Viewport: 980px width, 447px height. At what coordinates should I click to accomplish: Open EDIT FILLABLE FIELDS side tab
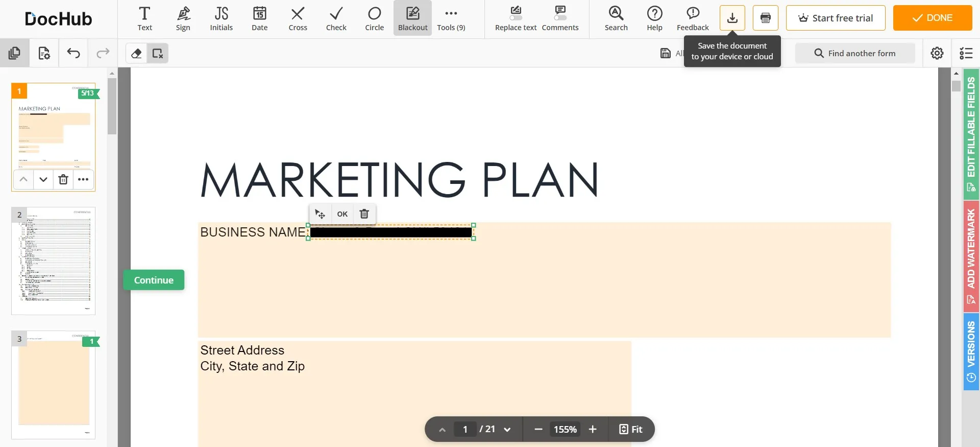click(971, 134)
